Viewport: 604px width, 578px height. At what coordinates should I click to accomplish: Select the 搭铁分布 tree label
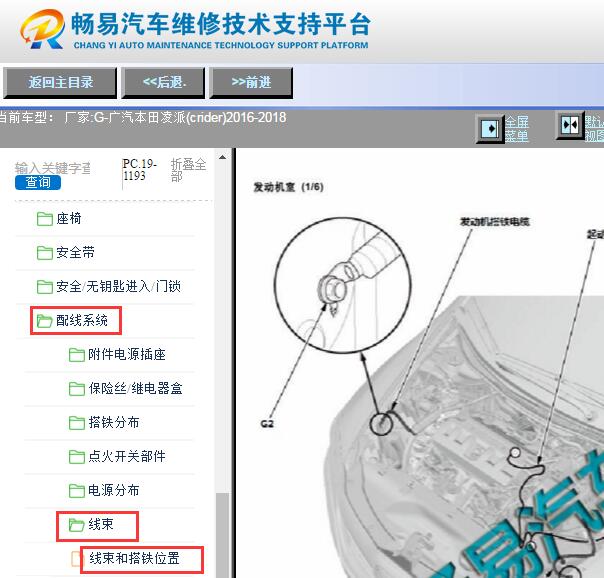pos(114,422)
